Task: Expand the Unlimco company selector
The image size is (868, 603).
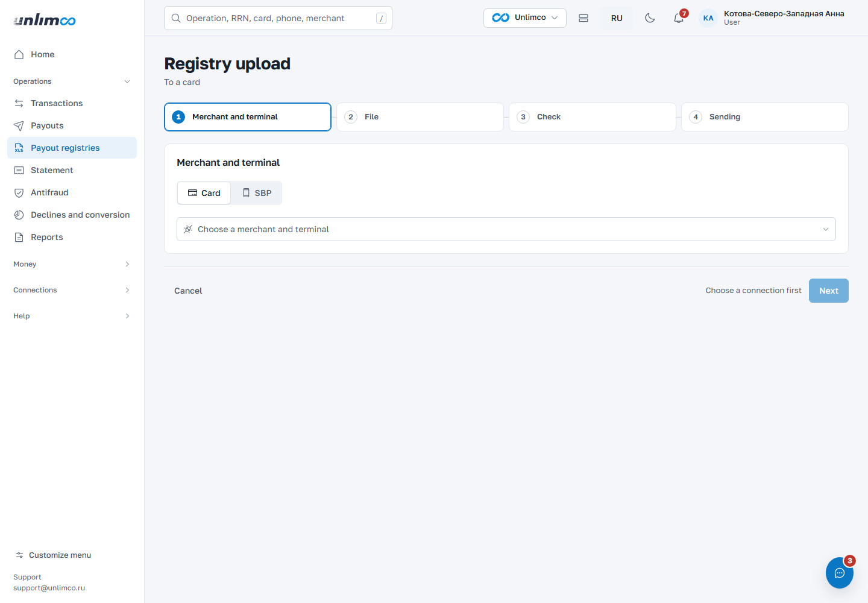Action: (525, 18)
